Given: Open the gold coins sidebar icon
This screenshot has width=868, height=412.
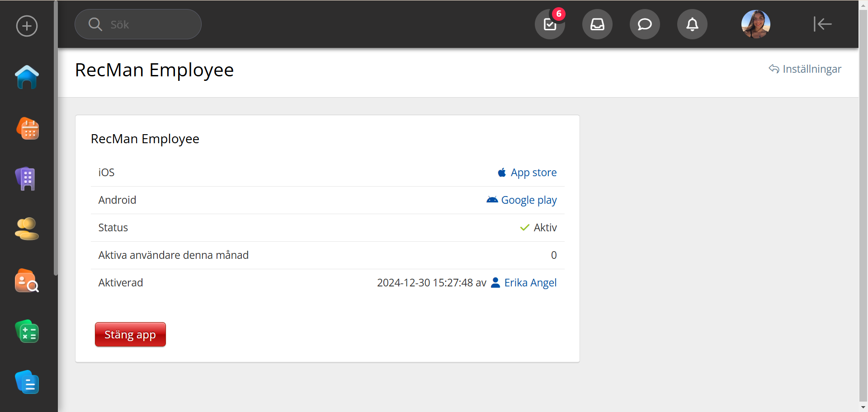Looking at the screenshot, I should (x=27, y=229).
